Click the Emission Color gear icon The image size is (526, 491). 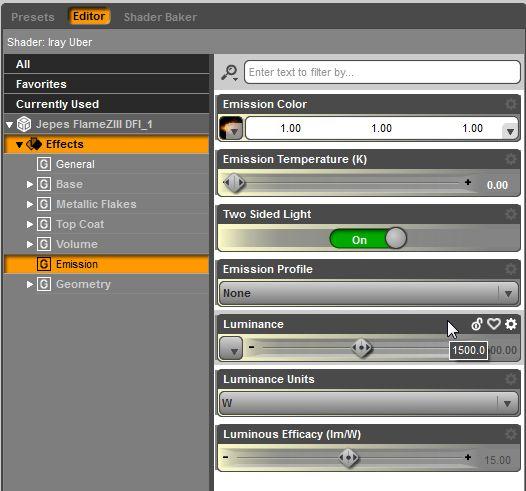coord(511,104)
